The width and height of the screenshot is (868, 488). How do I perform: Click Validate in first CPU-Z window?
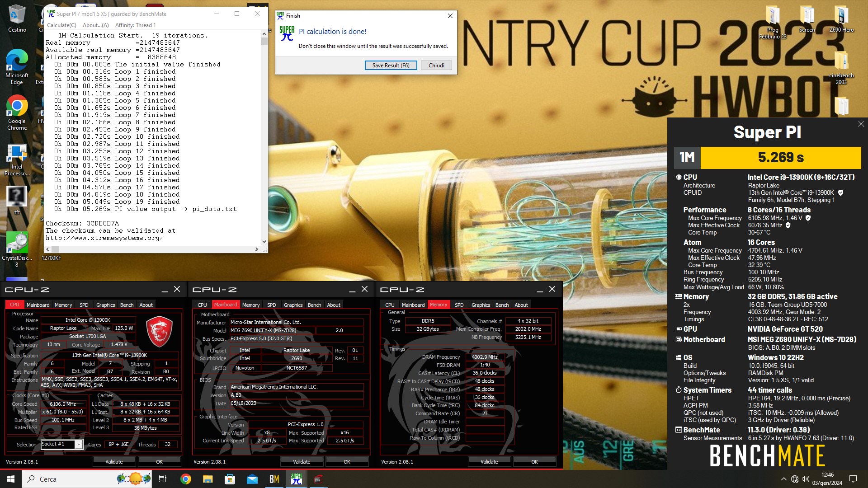pos(114,462)
